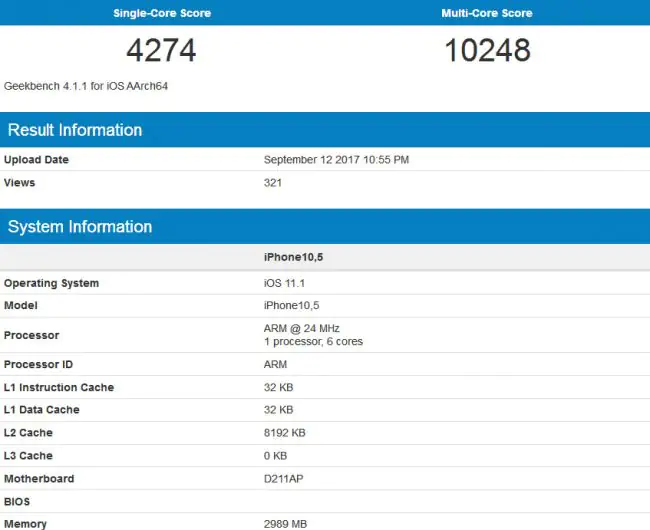Select the 8192 KB value
The image size is (650, 530).
[x=285, y=433]
